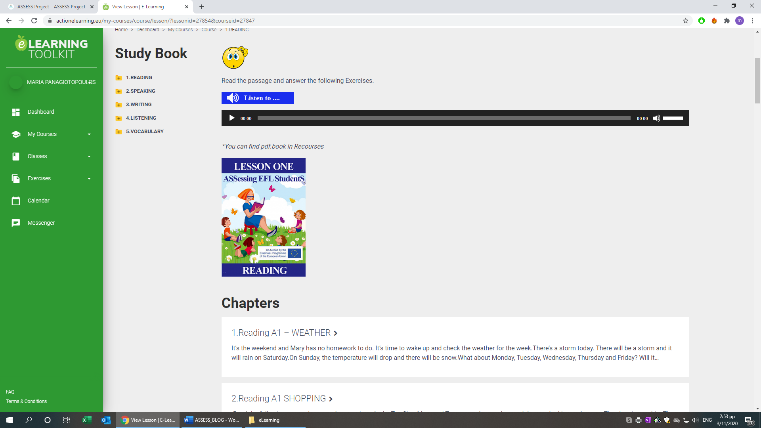This screenshot has width=761, height=428.
Task: Open Excel from the taskbar
Action: click(87, 420)
